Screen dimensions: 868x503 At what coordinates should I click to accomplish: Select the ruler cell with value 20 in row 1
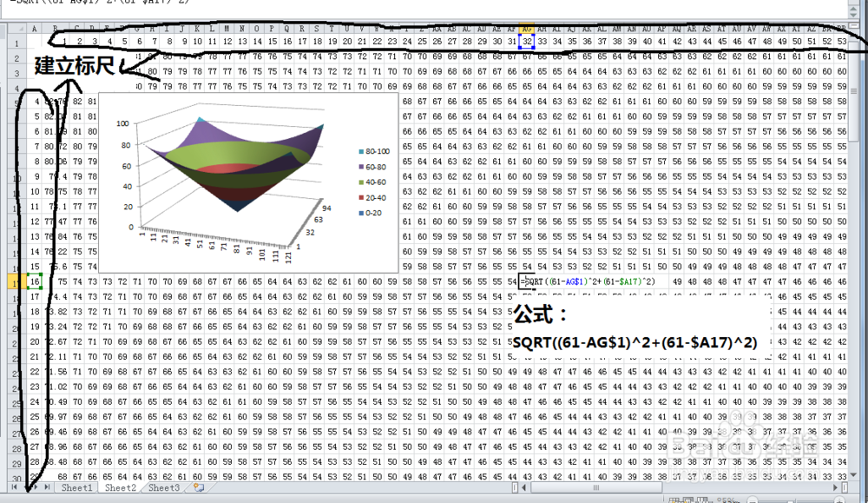[347, 42]
